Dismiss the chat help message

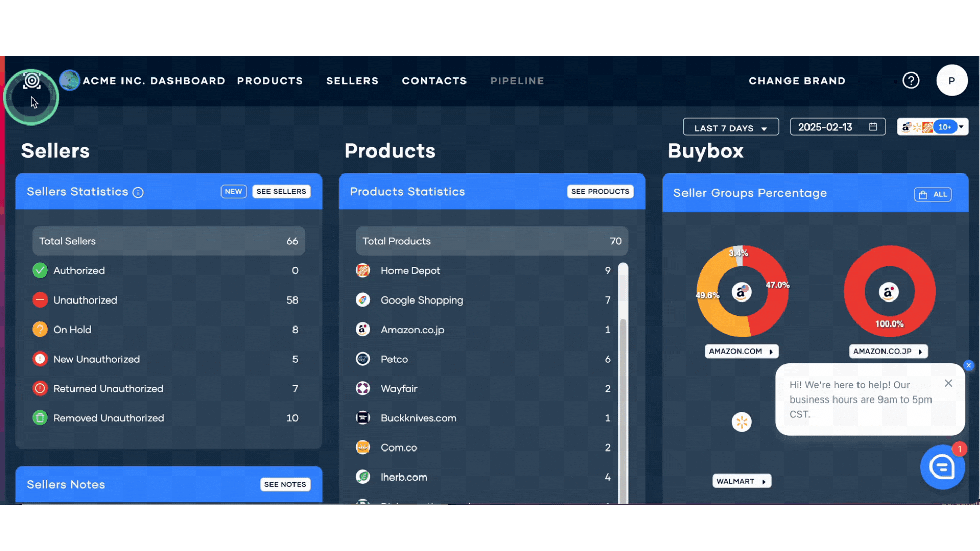tap(948, 383)
